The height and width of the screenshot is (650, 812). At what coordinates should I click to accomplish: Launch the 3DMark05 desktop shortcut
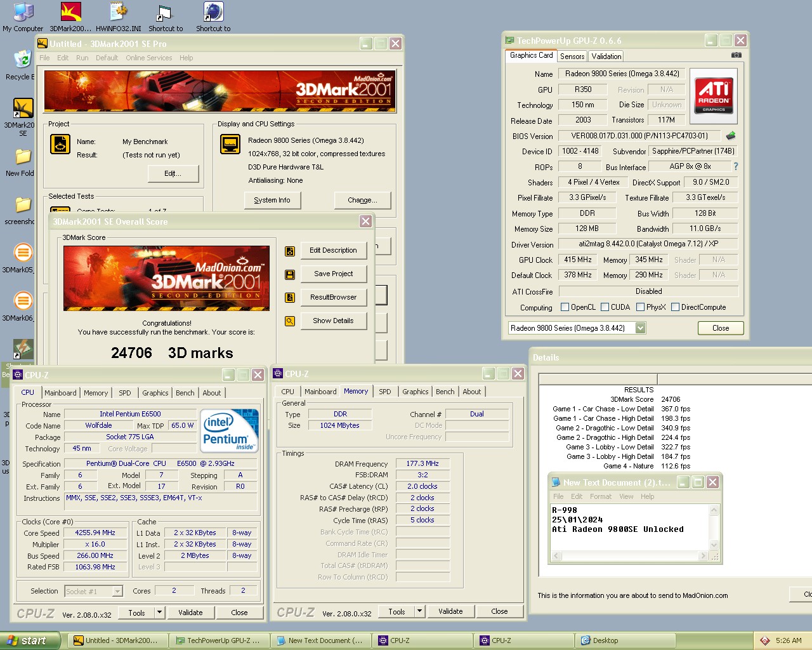click(x=22, y=258)
